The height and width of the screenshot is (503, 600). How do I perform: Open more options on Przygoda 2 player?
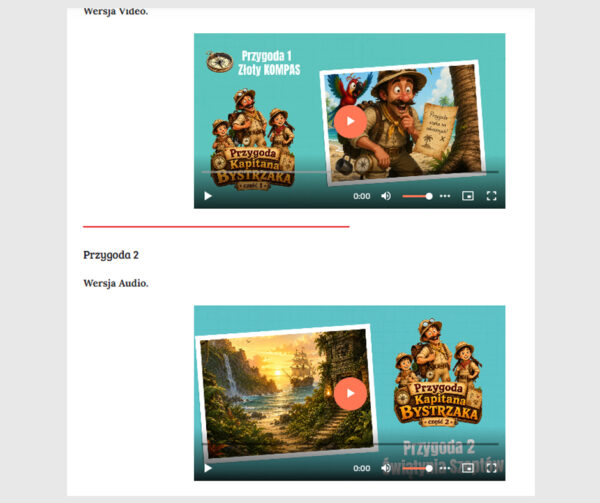point(445,468)
